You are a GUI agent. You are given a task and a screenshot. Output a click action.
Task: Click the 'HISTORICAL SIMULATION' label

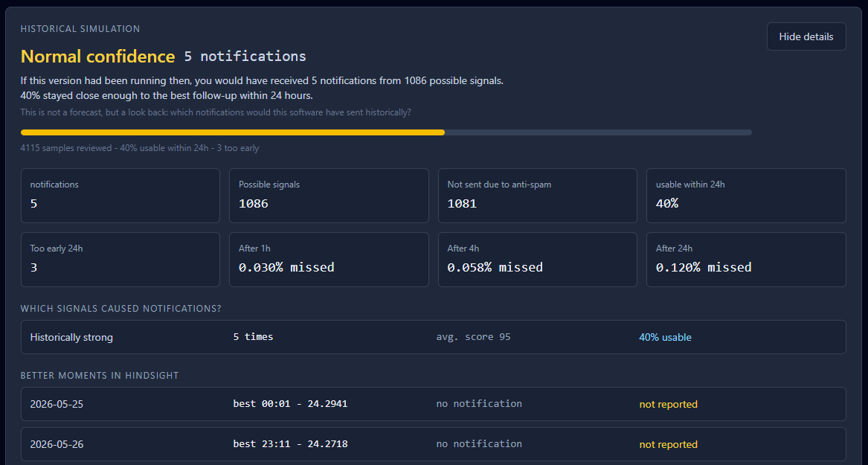[x=80, y=29]
